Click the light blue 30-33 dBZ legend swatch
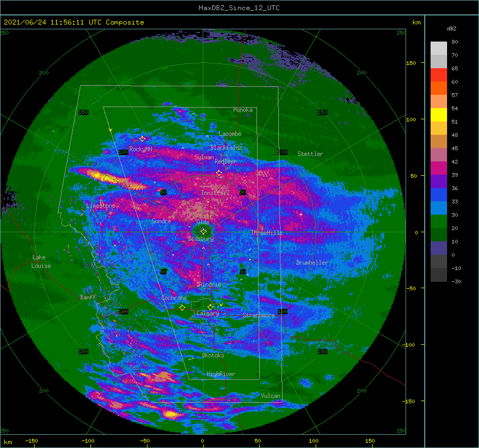Viewport: 479px width, 448px height. click(x=439, y=208)
